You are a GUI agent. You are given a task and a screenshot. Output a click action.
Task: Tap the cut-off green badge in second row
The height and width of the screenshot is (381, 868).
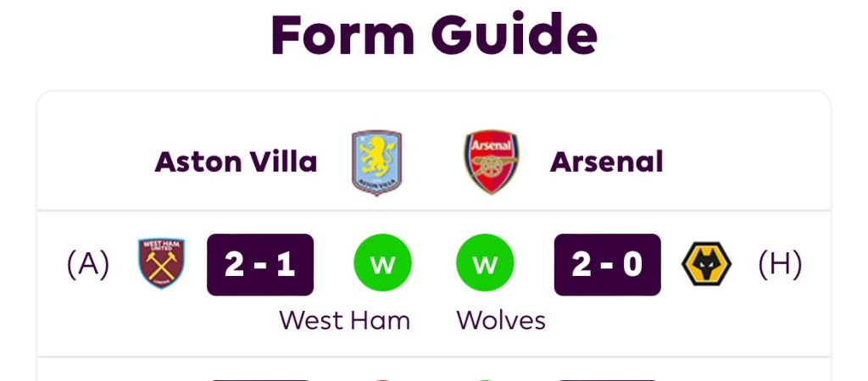(485, 378)
